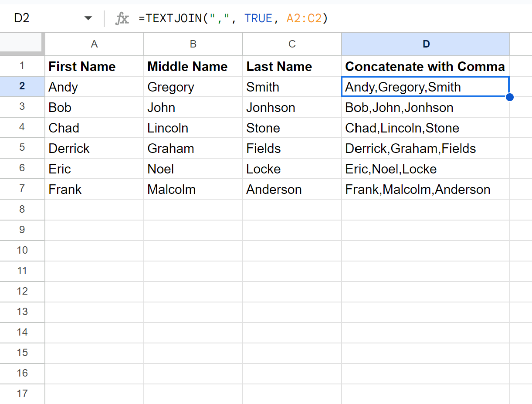
Task: Click cell "Derrick,Graham,Fields"
Action: click(426, 148)
